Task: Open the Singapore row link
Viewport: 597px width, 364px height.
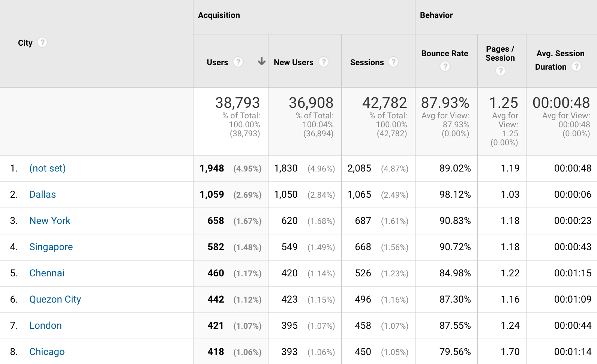Action: click(x=51, y=247)
